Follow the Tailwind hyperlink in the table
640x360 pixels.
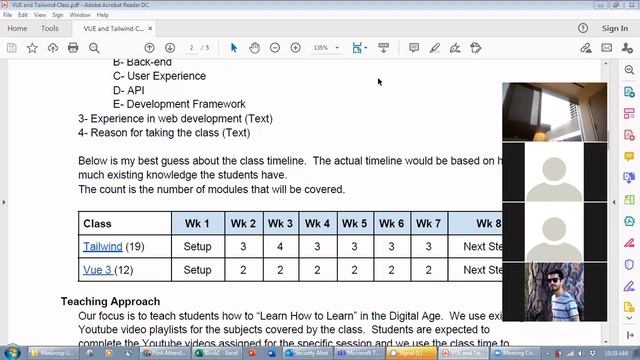point(103,247)
